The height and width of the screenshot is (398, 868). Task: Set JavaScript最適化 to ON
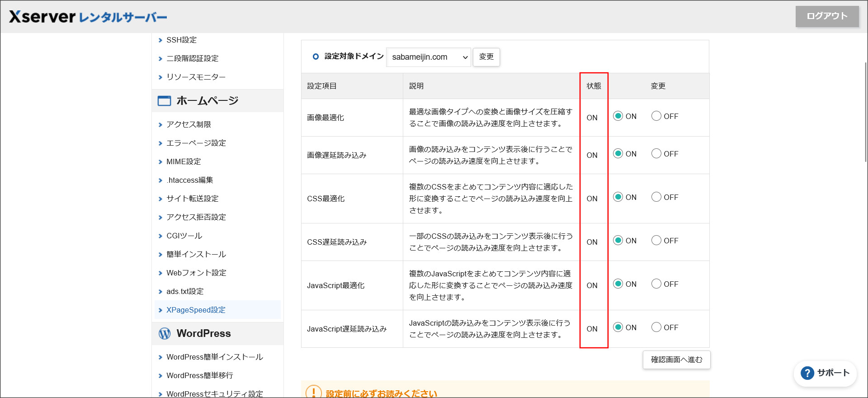pyautogui.click(x=618, y=284)
